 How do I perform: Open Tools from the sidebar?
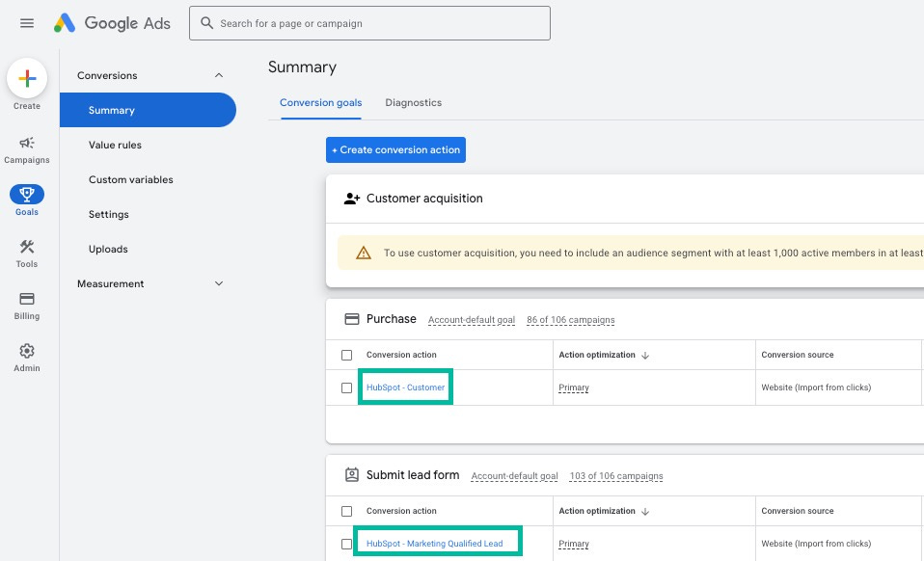[x=26, y=254]
